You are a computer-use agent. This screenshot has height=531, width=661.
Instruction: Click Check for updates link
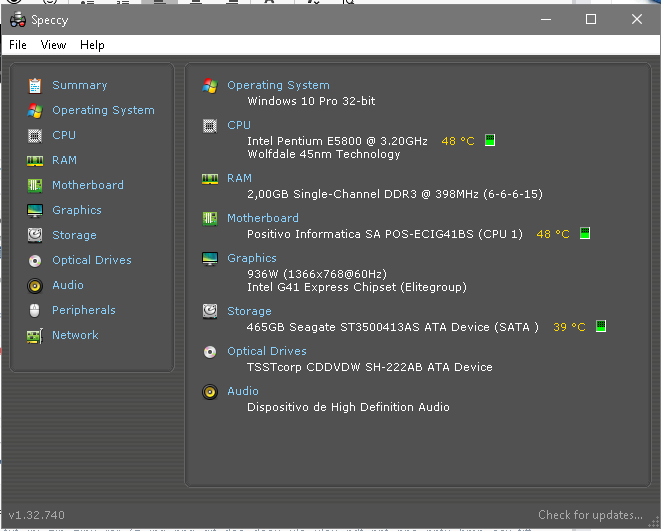click(590, 515)
